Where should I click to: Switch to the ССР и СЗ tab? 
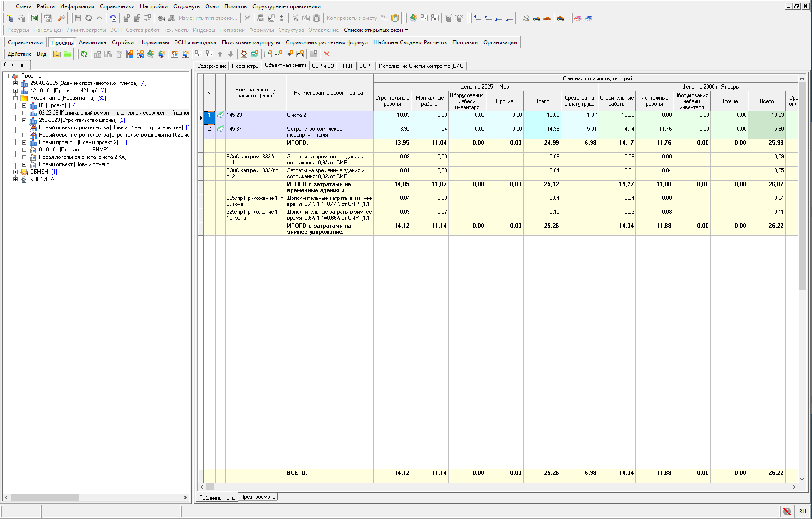pyautogui.click(x=323, y=66)
